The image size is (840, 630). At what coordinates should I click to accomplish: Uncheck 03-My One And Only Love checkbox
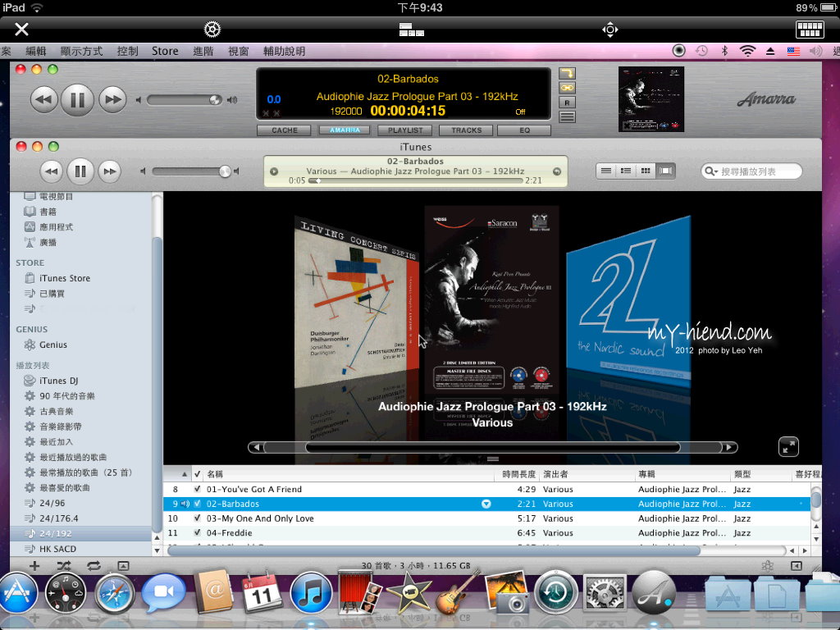(197, 518)
